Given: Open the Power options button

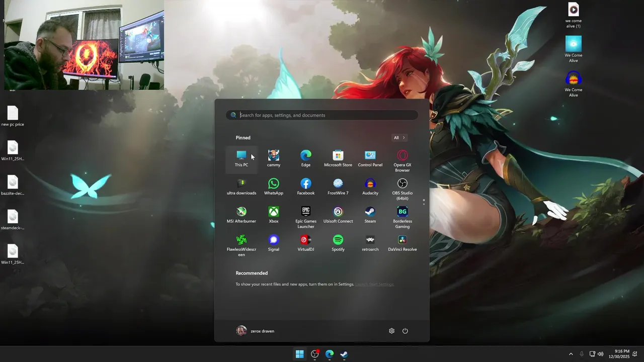Looking at the screenshot, I should click(x=405, y=331).
